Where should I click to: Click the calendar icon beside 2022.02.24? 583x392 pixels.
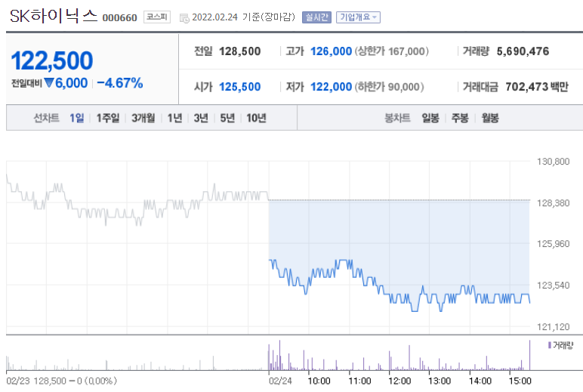coord(184,18)
